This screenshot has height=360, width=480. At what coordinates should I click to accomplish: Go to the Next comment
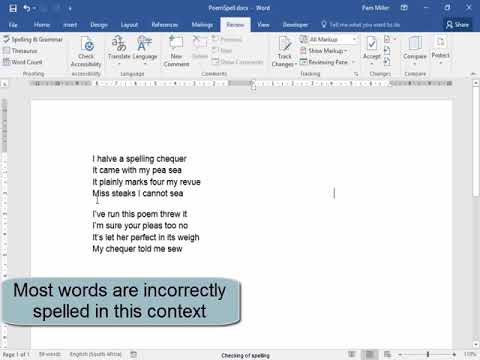pyautogui.click(x=222, y=51)
